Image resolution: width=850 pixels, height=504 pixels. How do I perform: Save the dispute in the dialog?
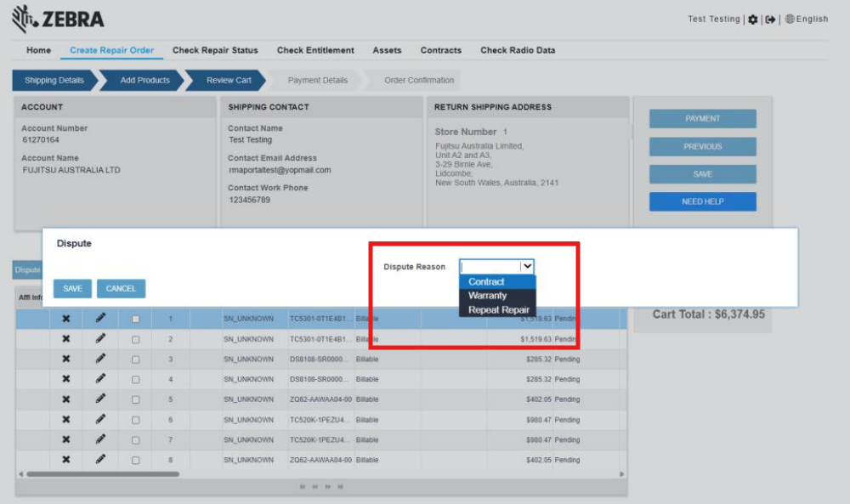(72, 289)
